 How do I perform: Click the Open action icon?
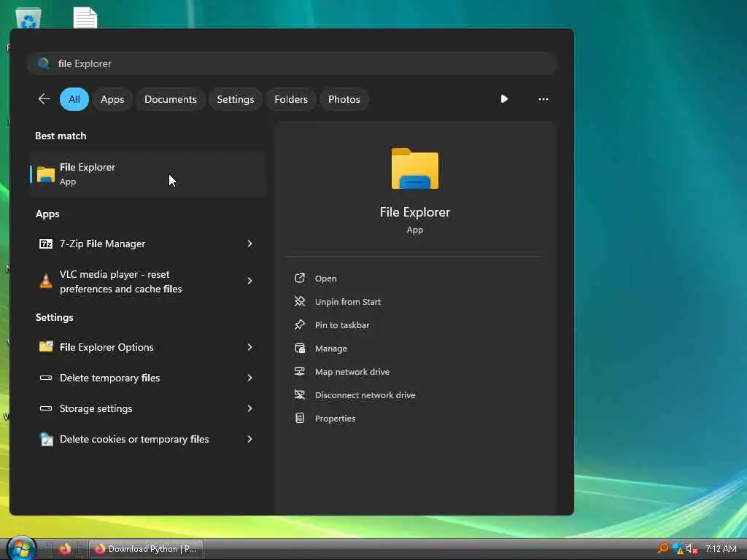(300, 278)
